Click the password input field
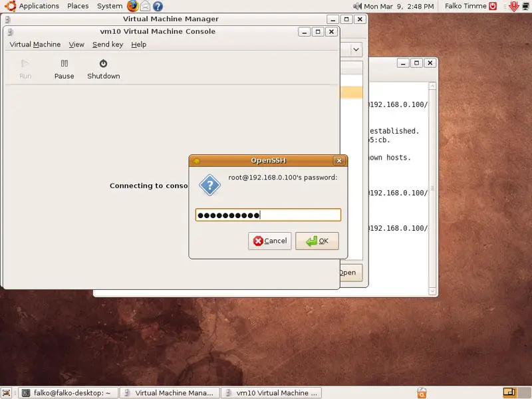The image size is (532, 399). [268, 215]
